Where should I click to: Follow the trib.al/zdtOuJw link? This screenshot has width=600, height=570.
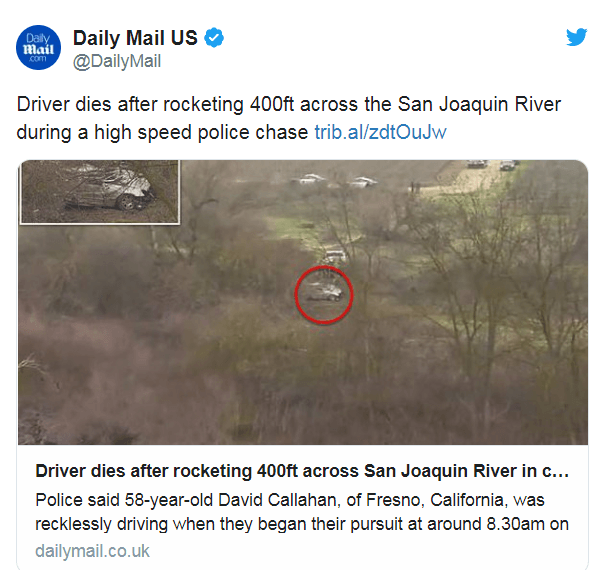tap(380, 132)
